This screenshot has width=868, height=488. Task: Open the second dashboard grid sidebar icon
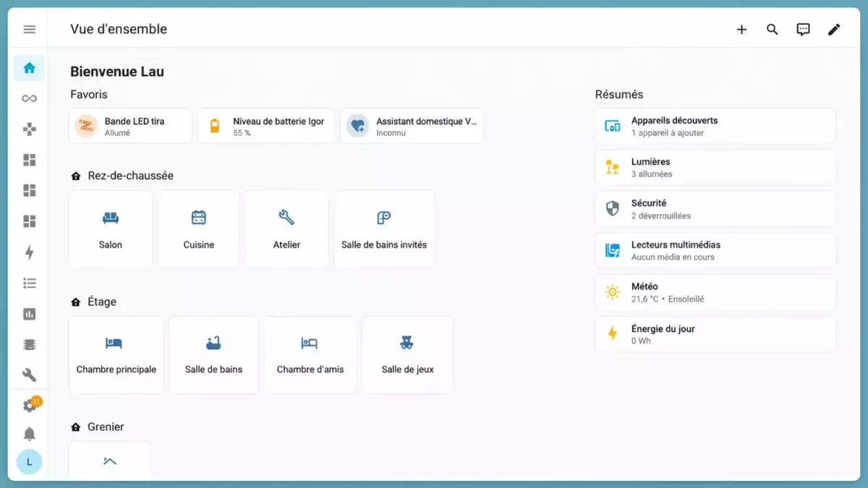pyautogui.click(x=29, y=191)
